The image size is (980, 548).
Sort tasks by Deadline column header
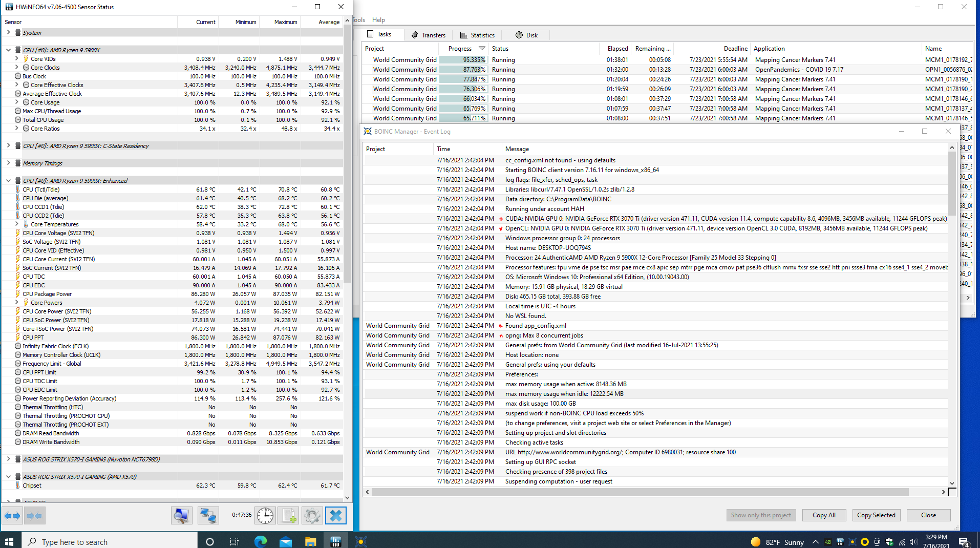712,49
